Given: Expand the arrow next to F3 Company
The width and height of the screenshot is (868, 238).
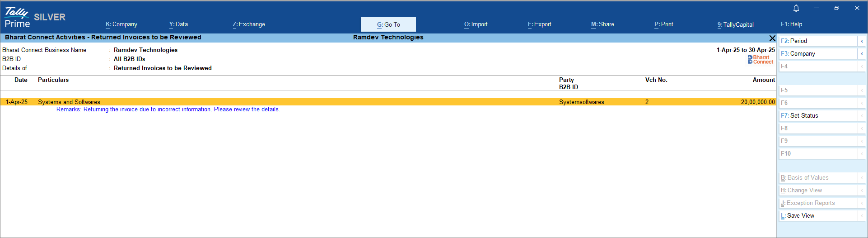Looking at the screenshot, I should pos(862,54).
